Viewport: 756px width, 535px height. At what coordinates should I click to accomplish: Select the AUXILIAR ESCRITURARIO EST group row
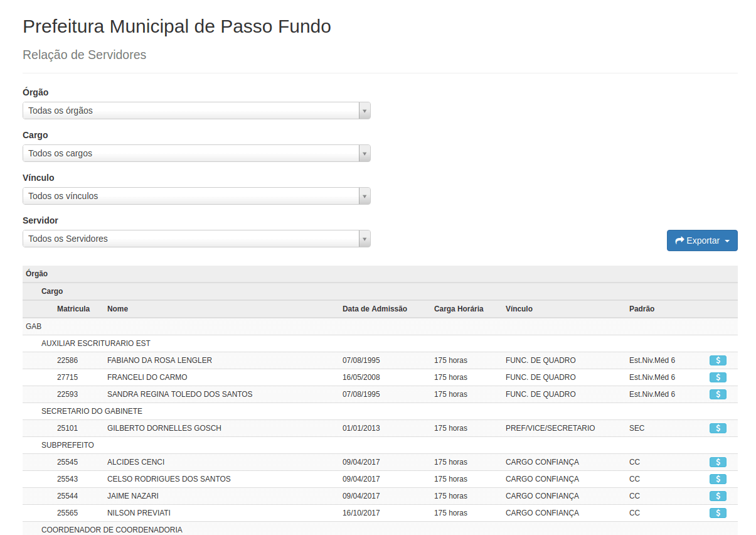(x=380, y=343)
